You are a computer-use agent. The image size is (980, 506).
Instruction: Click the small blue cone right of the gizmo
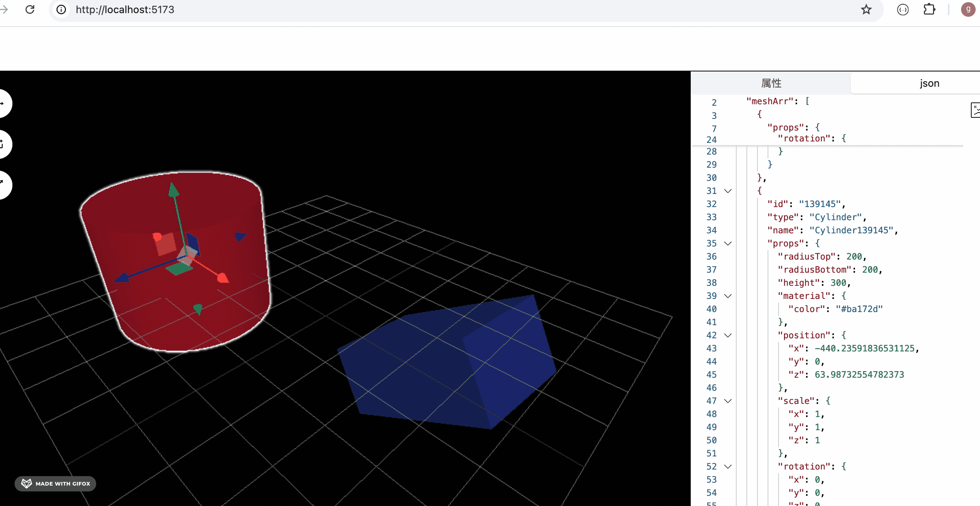[241, 237]
